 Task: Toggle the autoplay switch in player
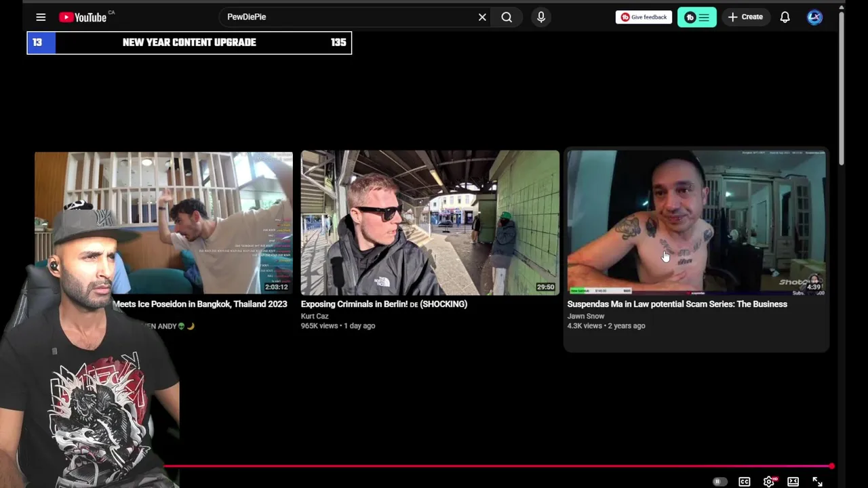tap(719, 482)
